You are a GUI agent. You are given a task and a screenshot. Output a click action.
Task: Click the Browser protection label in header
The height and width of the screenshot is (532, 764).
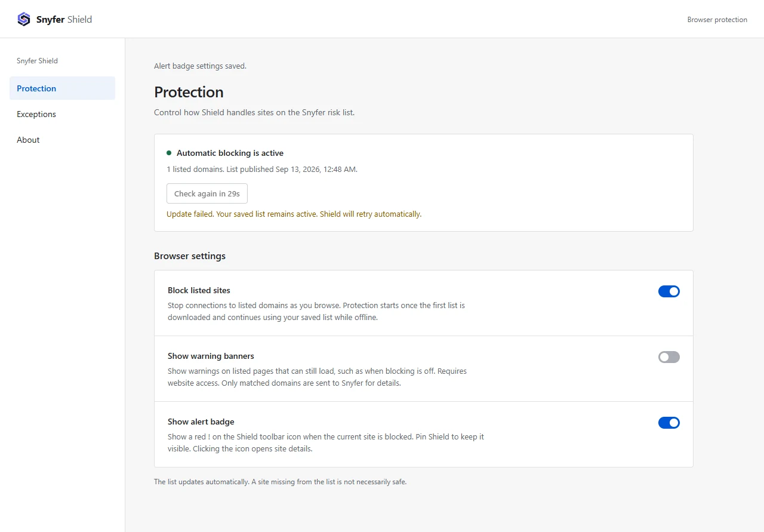point(717,20)
